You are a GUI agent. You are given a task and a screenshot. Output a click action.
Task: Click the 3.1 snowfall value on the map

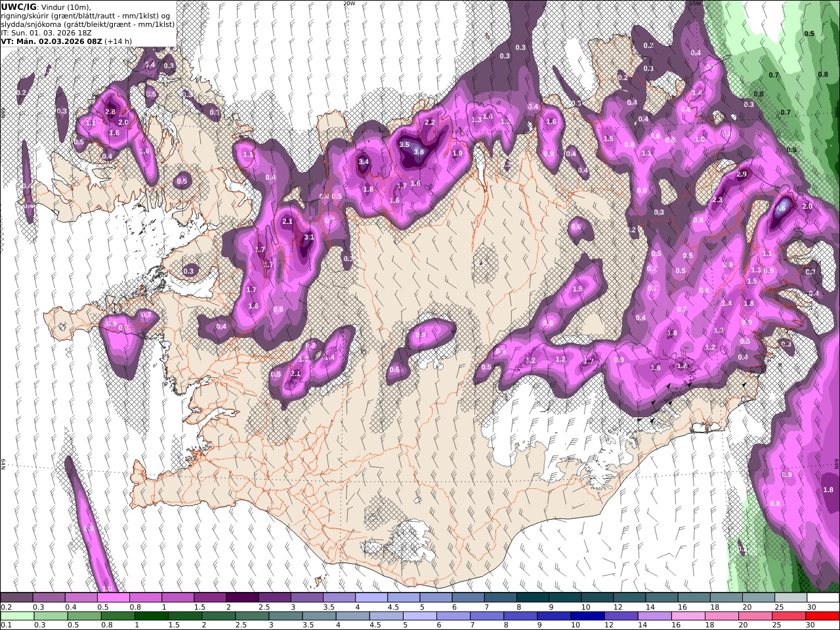[x=310, y=237]
